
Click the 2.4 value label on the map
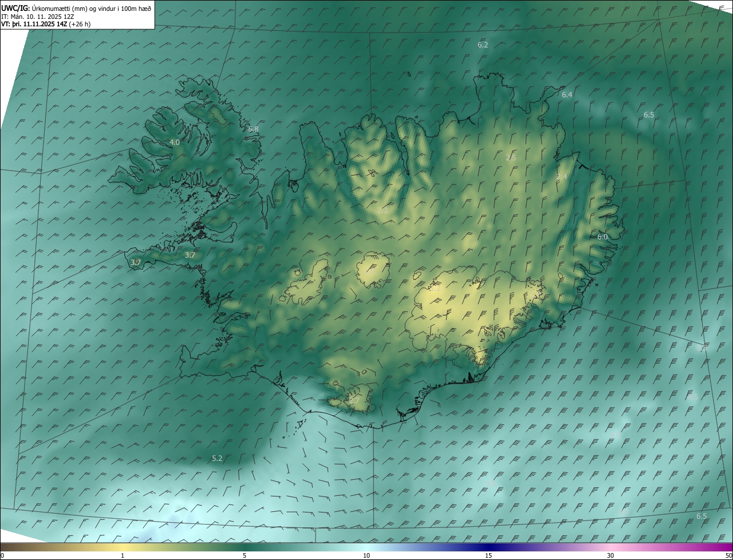562,177
